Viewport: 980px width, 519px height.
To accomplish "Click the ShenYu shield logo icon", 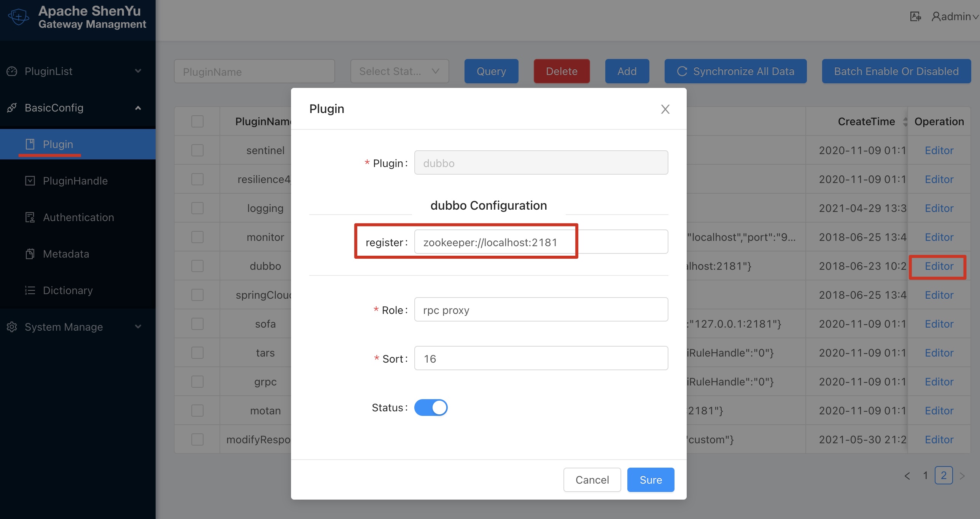I will click(x=18, y=17).
